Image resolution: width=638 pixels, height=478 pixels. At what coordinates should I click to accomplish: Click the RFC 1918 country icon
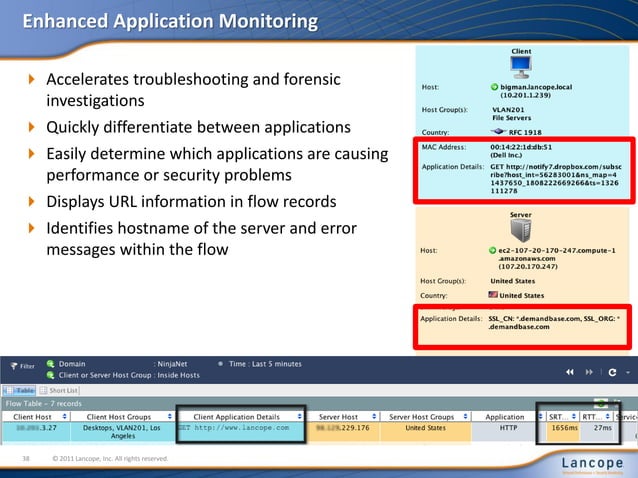click(x=494, y=130)
